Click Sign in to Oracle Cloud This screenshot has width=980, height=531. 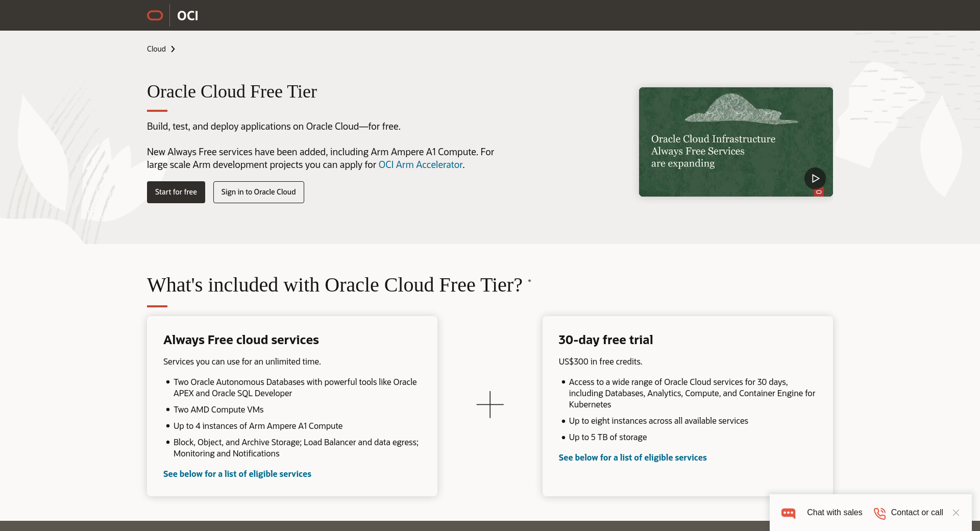[259, 192]
